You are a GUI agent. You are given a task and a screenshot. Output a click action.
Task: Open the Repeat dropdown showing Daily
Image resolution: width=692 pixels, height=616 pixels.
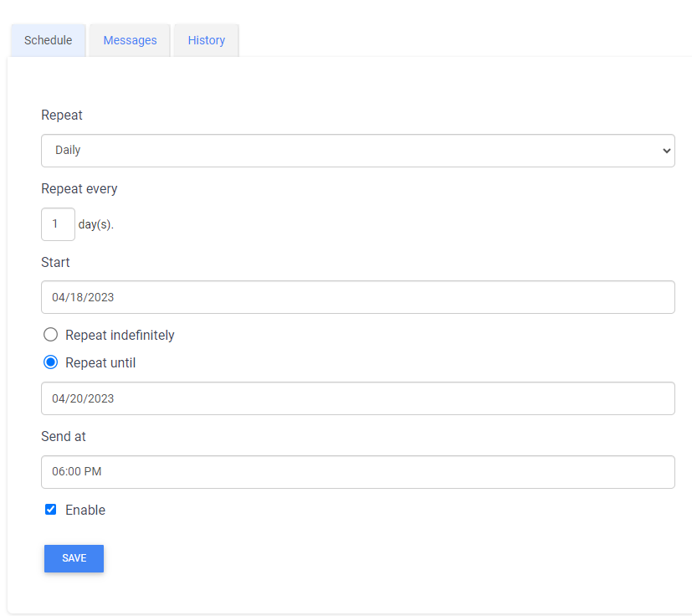(x=357, y=151)
